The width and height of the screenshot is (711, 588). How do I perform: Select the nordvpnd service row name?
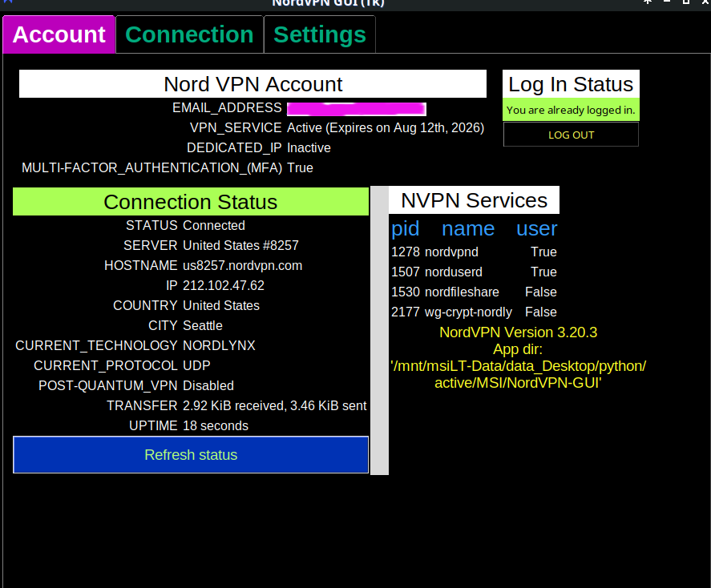(451, 252)
